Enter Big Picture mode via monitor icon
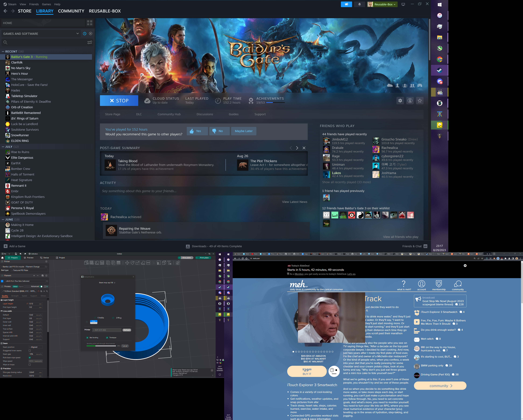 tap(403, 4)
